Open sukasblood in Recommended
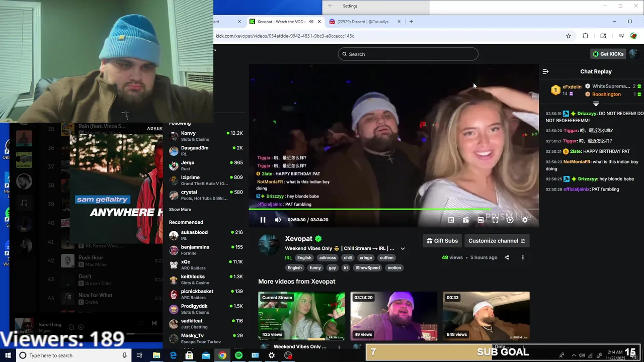 (206, 235)
